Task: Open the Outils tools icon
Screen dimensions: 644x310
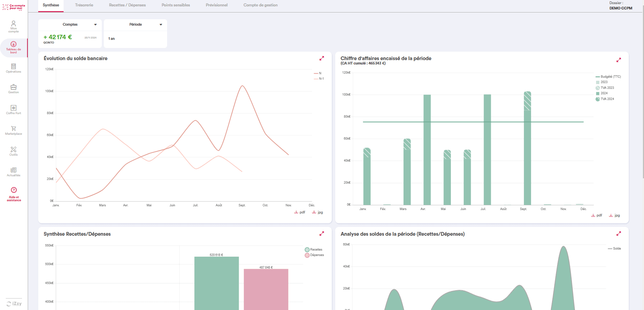Action: (x=14, y=151)
